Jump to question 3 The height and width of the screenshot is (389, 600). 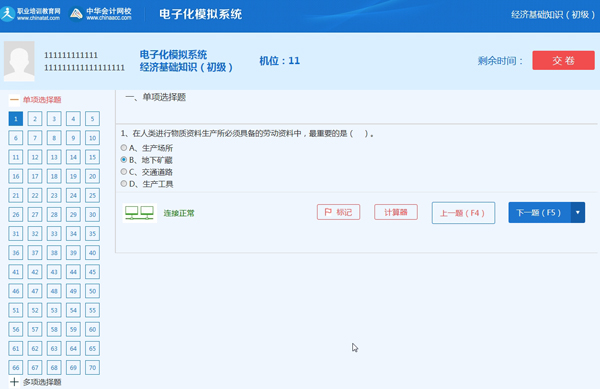pos(54,119)
